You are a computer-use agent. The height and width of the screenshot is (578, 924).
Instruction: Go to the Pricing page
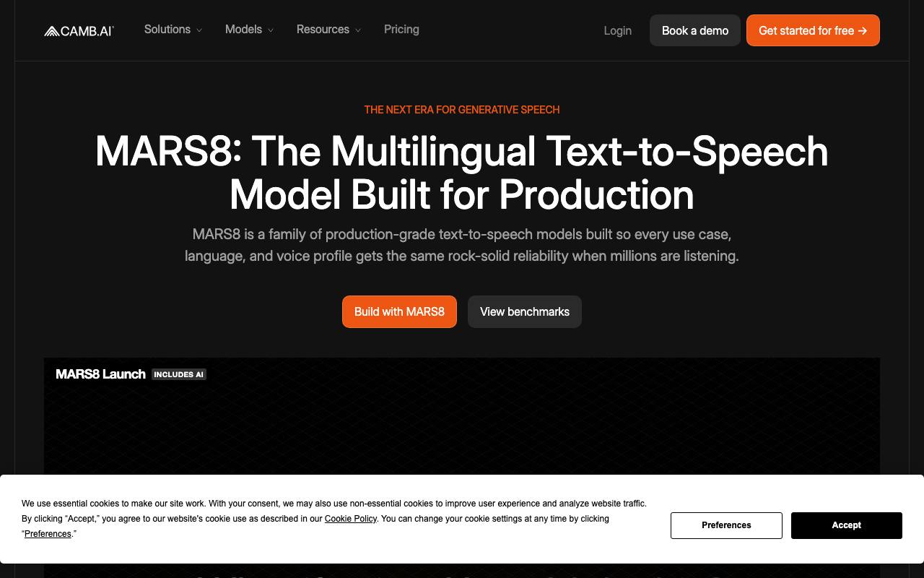401,30
